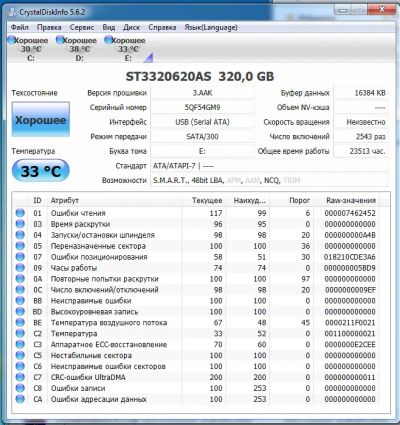Click status orb for C8 Ошибки записи
The image size is (400, 425).
pyautogui.click(x=20, y=388)
